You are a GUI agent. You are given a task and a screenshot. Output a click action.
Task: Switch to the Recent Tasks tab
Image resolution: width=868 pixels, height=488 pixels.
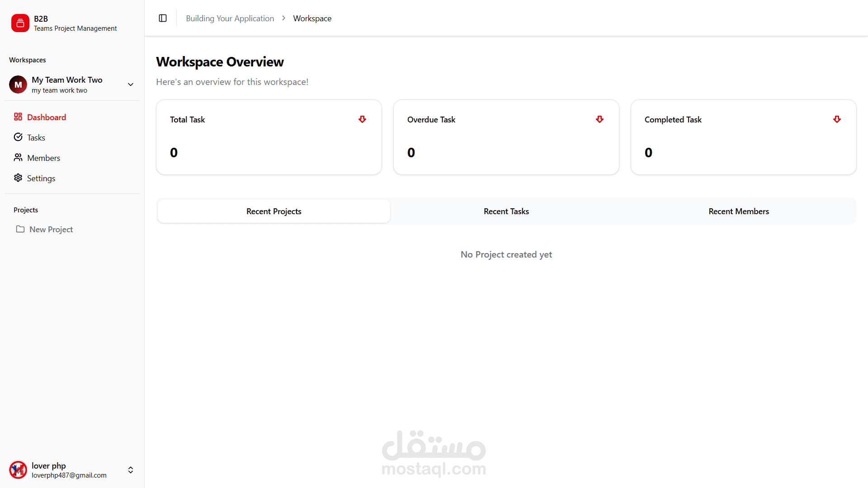506,211
